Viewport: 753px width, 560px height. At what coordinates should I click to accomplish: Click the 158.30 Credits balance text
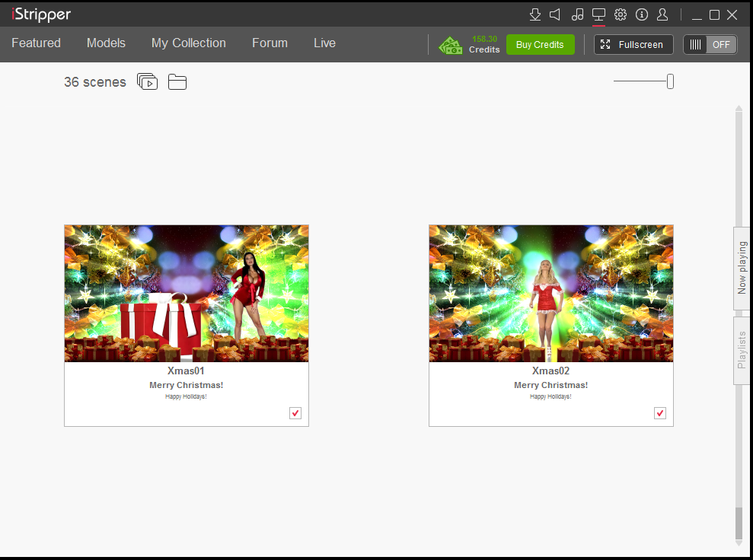[x=484, y=44]
